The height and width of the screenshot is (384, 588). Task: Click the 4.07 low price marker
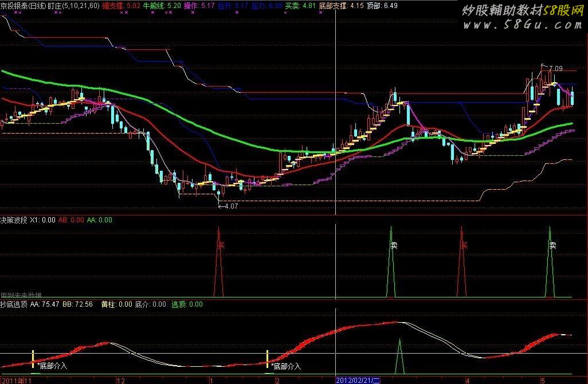pyautogui.click(x=230, y=206)
